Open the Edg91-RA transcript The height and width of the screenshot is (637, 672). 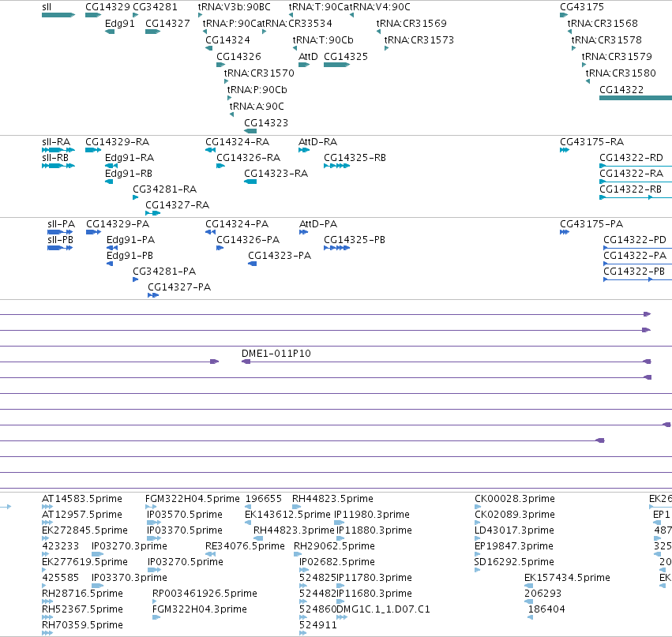point(111,166)
